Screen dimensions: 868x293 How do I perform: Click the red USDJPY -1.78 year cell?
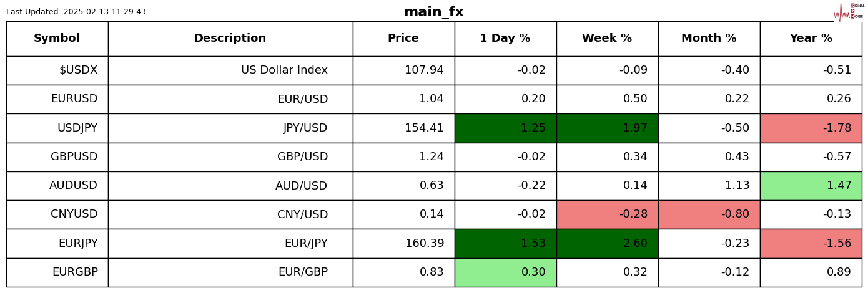[x=811, y=128]
